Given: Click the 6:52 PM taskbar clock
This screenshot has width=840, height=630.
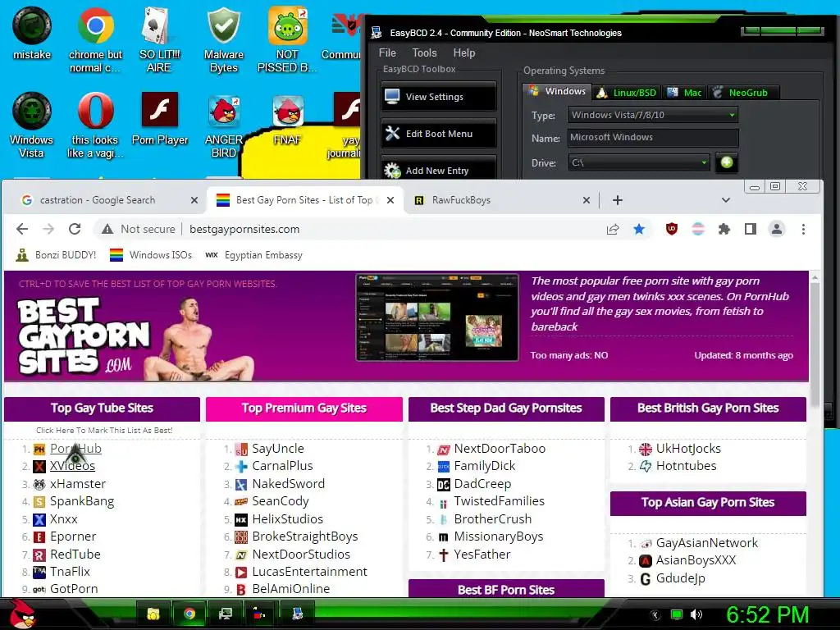Looking at the screenshot, I should pos(767,614).
